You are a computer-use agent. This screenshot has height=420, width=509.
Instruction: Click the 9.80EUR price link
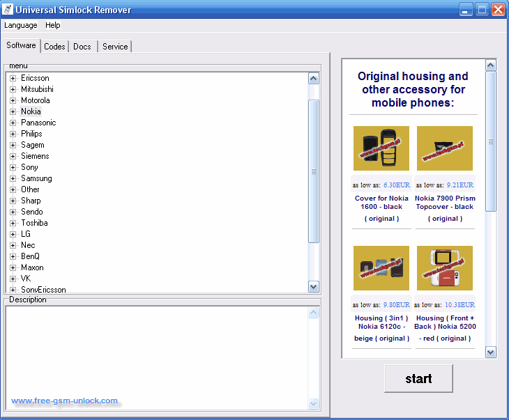397,304
